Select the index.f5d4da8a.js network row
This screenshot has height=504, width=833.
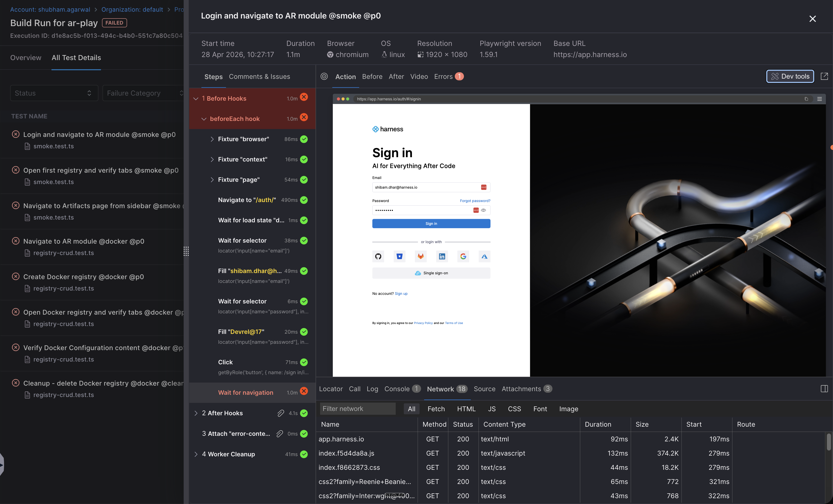(x=571, y=453)
